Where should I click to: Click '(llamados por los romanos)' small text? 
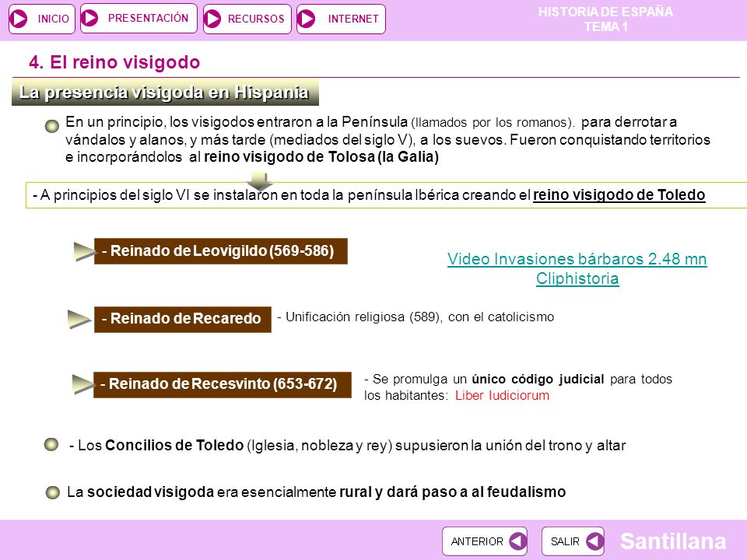pyautogui.click(x=493, y=123)
